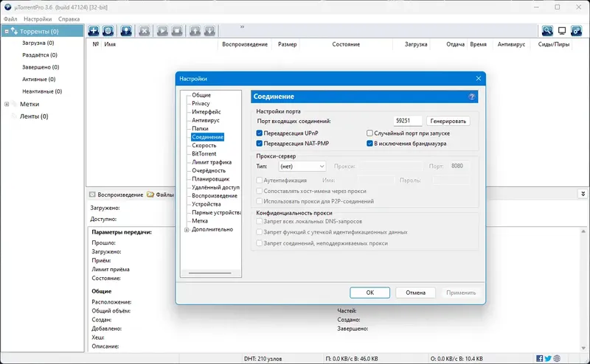Open the Настройки menu
The image size is (590, 364).
pos(38,19)
